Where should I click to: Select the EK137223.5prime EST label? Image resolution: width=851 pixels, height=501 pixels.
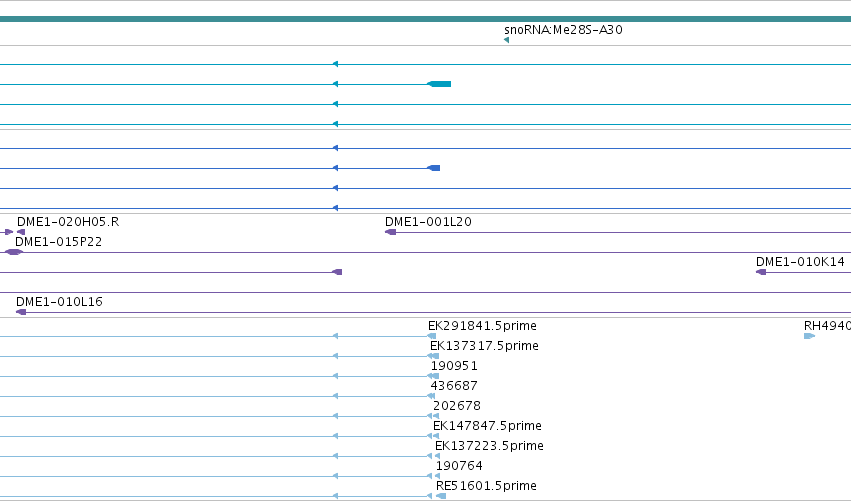click(x=489, y=446)
